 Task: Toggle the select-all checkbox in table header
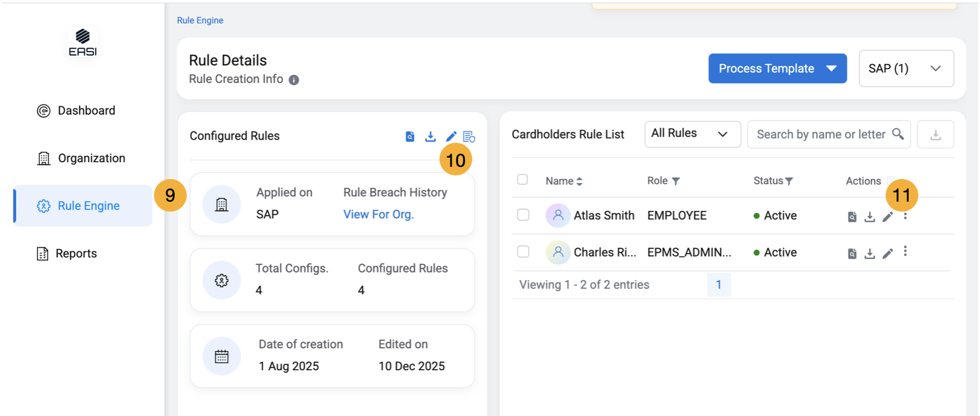pos(522,180)
